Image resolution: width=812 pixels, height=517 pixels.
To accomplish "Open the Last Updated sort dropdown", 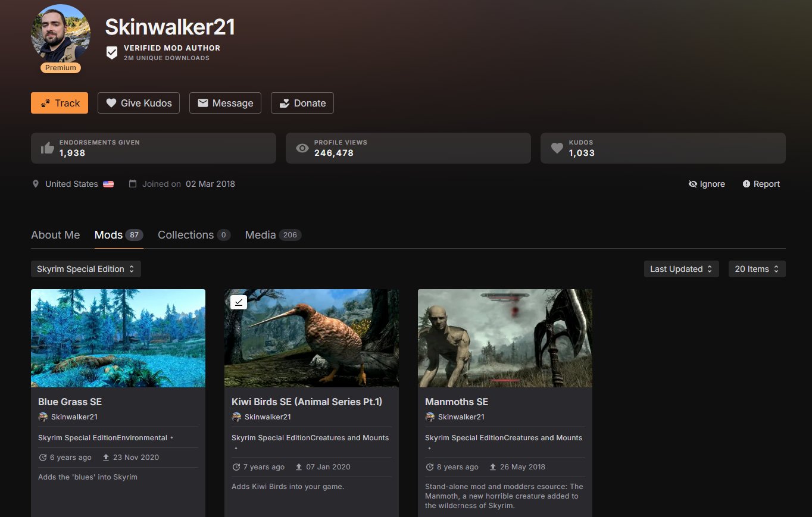I will (681, 269).
